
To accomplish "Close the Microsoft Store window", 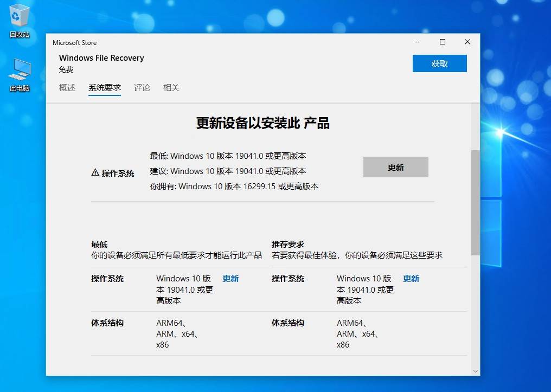I will tap(467, 42).
